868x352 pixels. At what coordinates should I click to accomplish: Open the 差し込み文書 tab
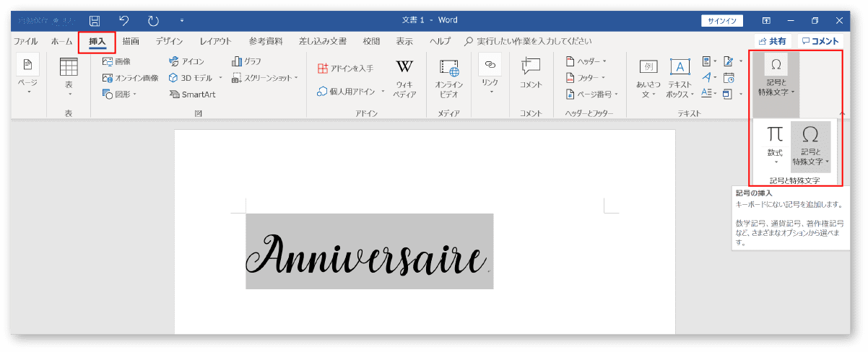coord(322,41)
